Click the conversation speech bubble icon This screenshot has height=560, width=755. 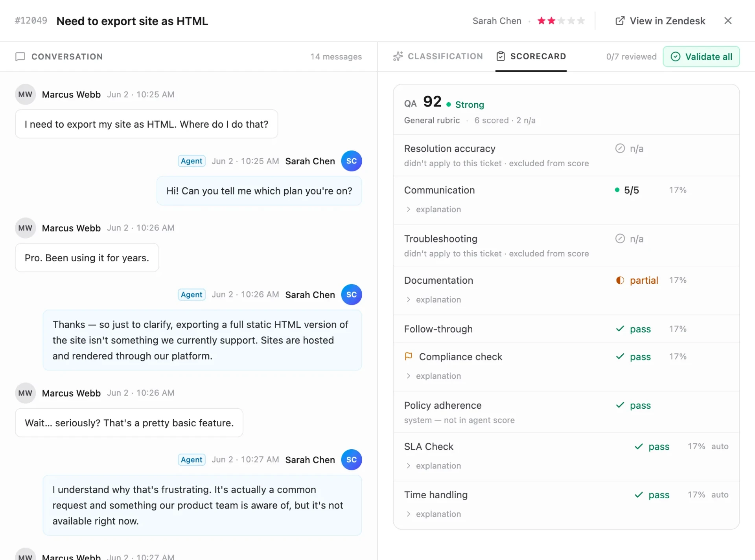point(20,57)
